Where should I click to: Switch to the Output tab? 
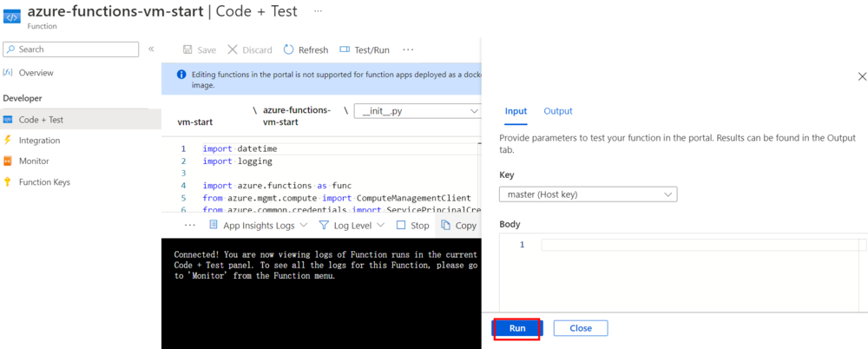pos(558,111)
